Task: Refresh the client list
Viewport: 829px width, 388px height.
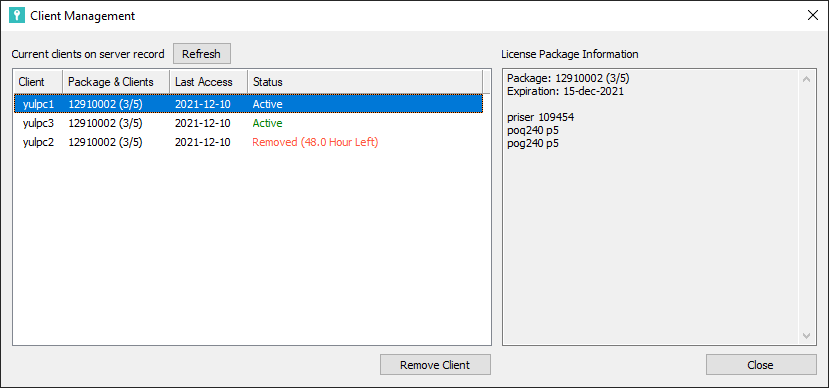Action: (201, 54)
